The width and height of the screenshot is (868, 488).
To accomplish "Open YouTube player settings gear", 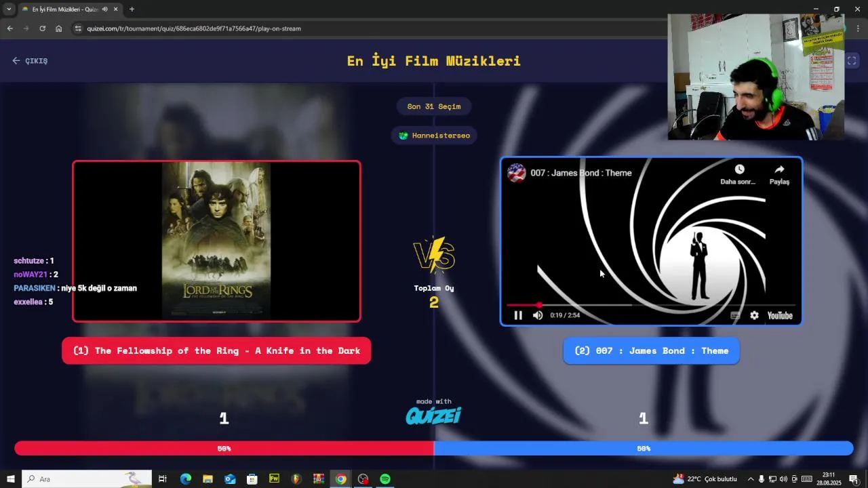I will tap(754, 315).
